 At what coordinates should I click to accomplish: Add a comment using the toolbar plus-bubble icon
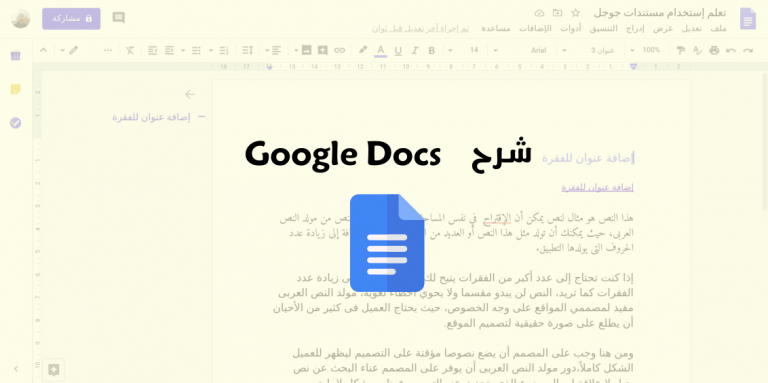tap(322, 50)
